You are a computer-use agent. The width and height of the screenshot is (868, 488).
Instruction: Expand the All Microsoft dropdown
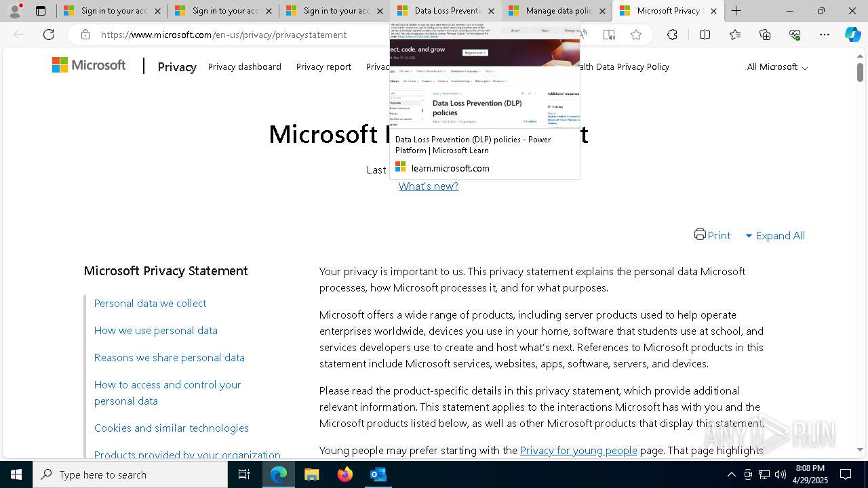pos(777,66)
